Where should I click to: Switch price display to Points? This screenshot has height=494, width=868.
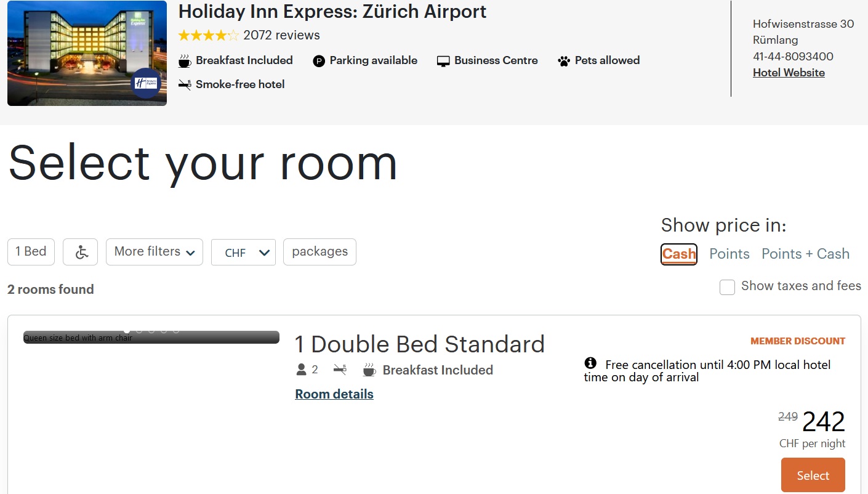729,254
